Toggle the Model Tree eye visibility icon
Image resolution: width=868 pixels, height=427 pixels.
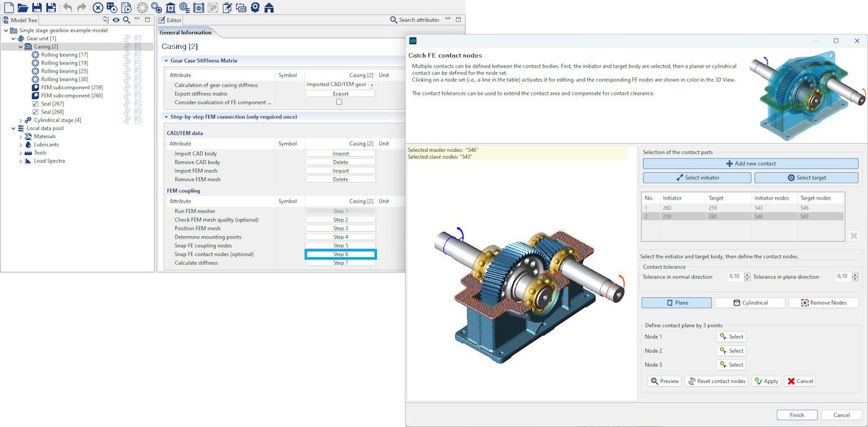[116, 20]
